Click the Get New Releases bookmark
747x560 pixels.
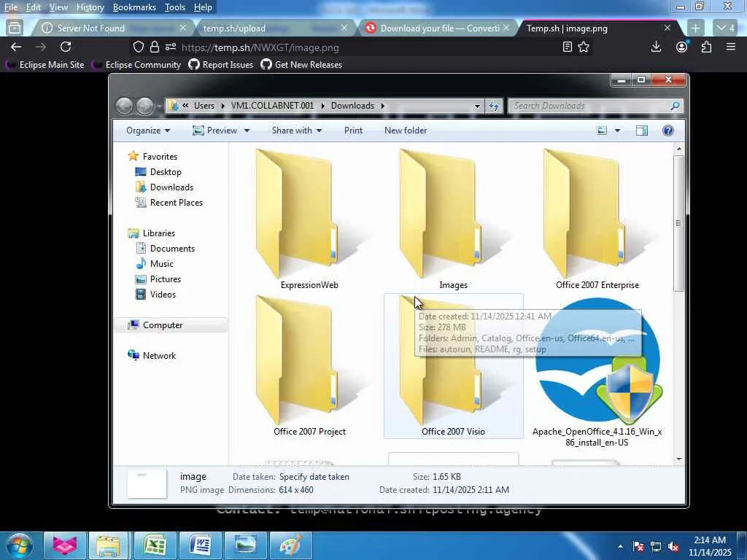[x=301, y=65]
